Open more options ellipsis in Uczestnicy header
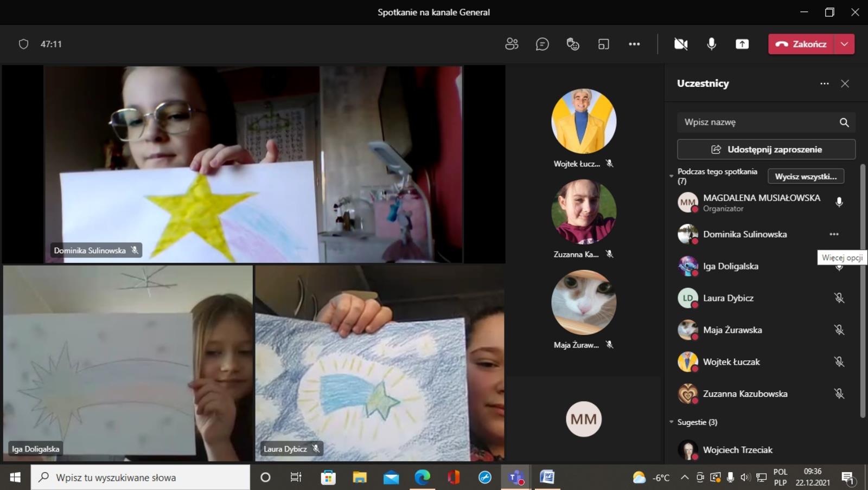Image resolution: width=868 pixels, height=490 pixels. point(825,83)
